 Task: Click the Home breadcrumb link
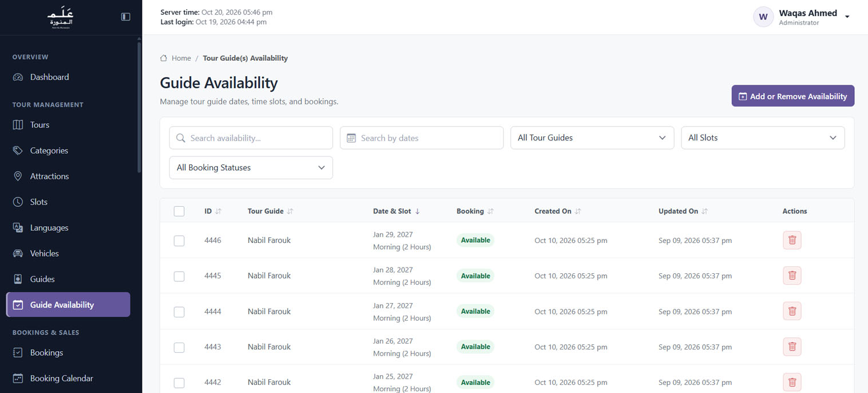coord(181,58)
